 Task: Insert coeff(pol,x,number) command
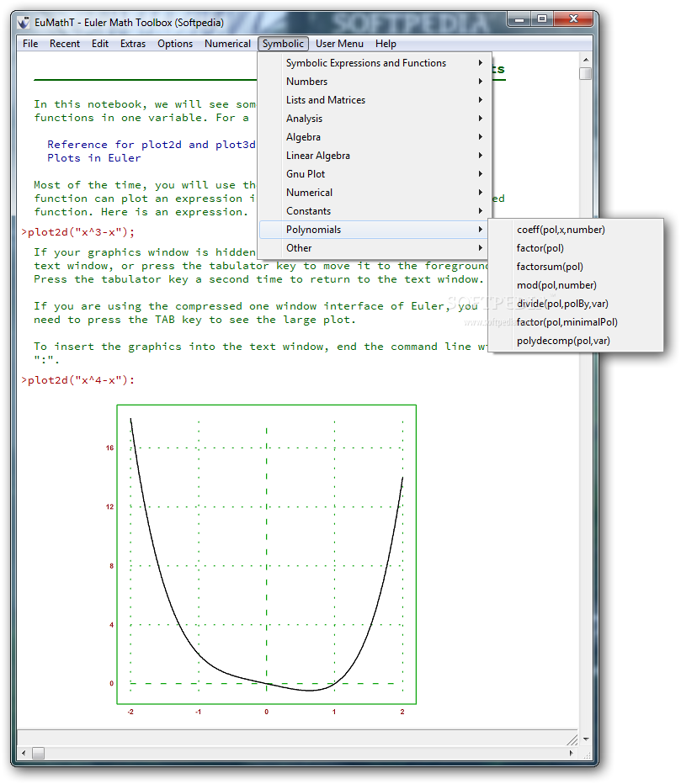pos(576,230)
